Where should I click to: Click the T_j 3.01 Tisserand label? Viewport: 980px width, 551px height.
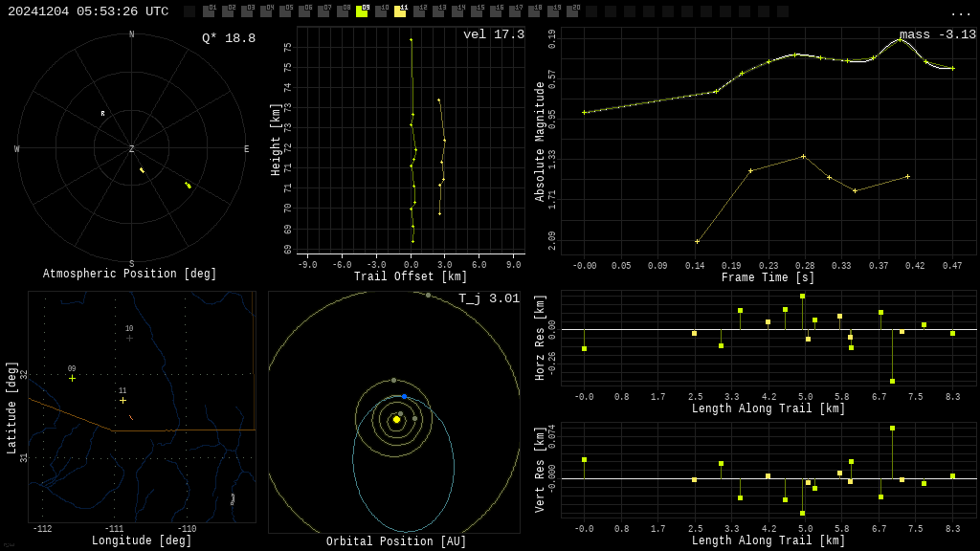point(488,298)
